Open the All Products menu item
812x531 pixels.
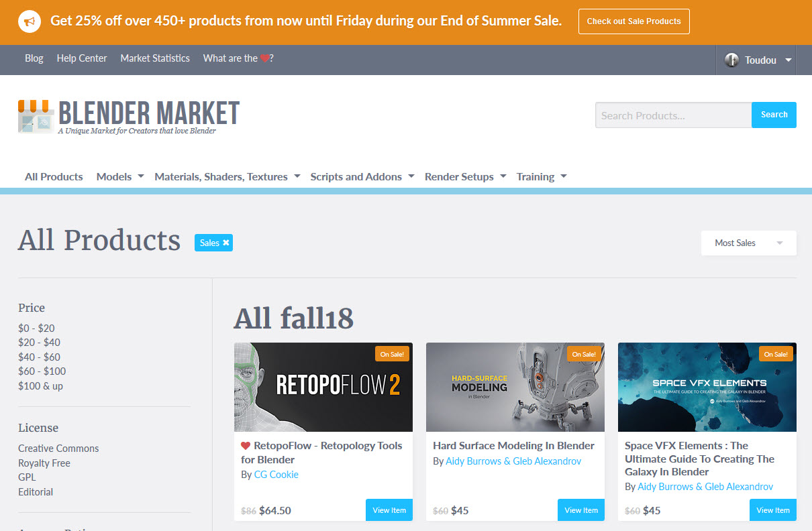tap(54, 177)
